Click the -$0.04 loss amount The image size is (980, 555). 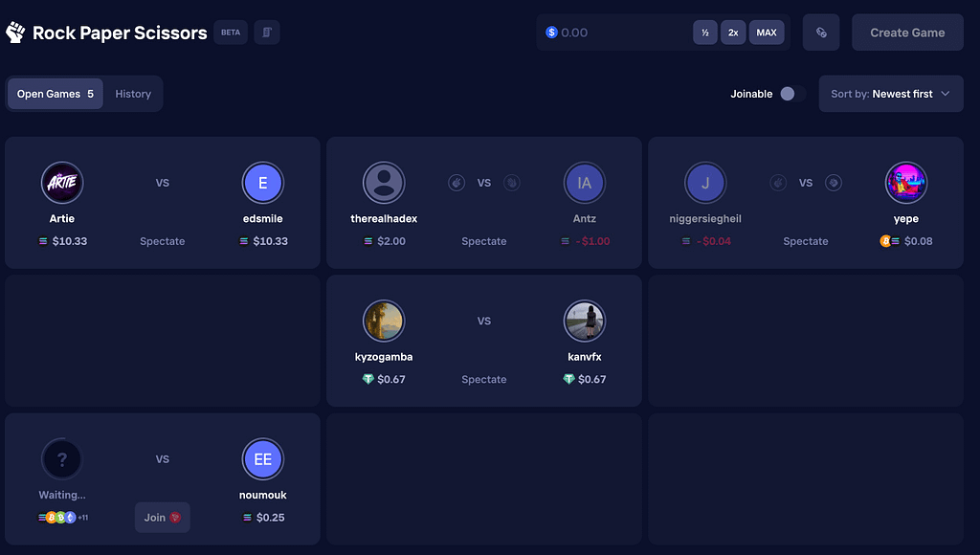[x=713, y=241]
